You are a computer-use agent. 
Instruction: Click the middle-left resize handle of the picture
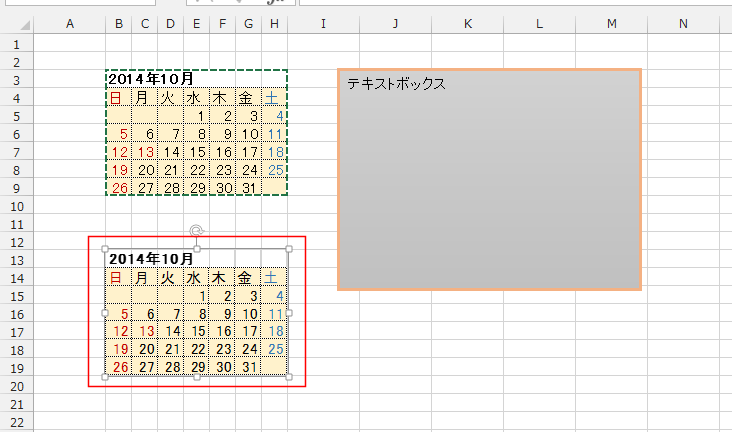click(105, 313)
